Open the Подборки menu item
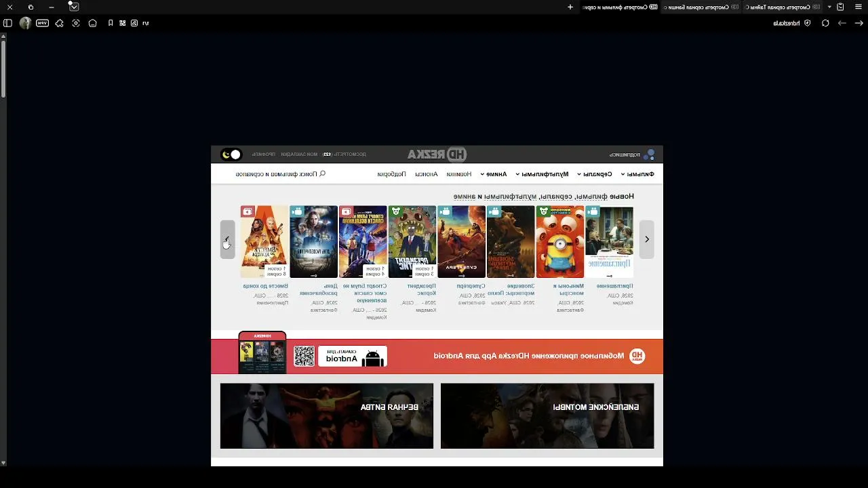Screen dimensions: 868x488 [391, 174]
